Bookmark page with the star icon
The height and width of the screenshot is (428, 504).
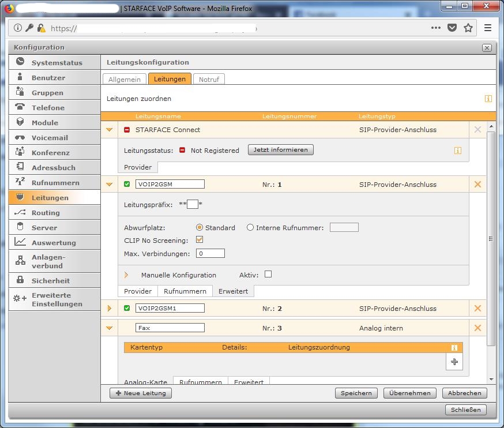[x=468, y=28]
